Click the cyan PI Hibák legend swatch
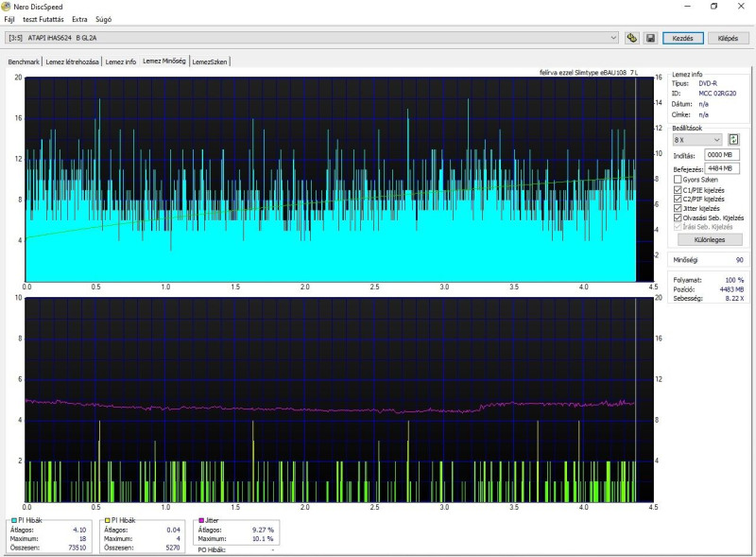This screenshot has width=756, height=557. coord(13,520)
